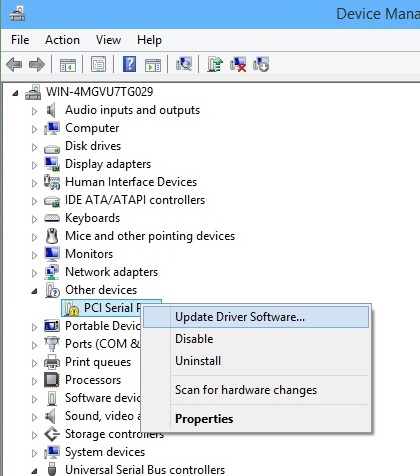Image resolution: width=420 pixels, height=476 pixels.
Task: Click the chip icon beside Processors
Action: coord(52,380)
